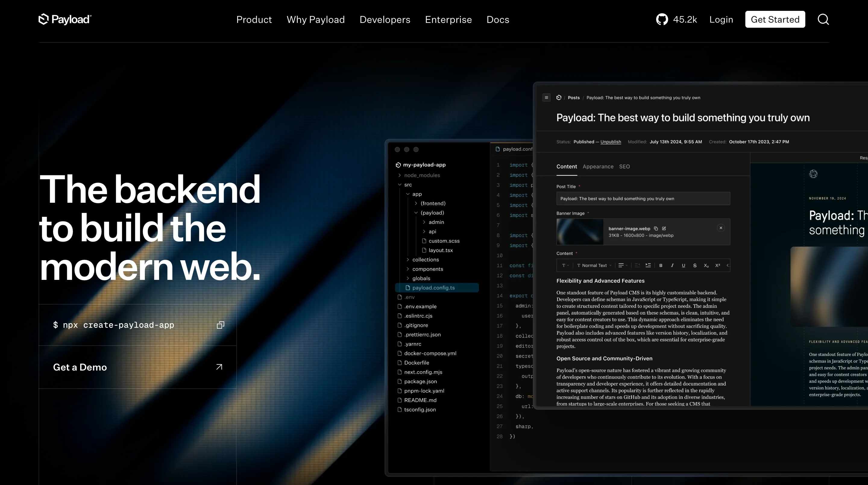Image resolution: width=868 pixels, height=485 pixels.
Task: Copy the npx create-payload-app command
Action: [x=220, y=325]
